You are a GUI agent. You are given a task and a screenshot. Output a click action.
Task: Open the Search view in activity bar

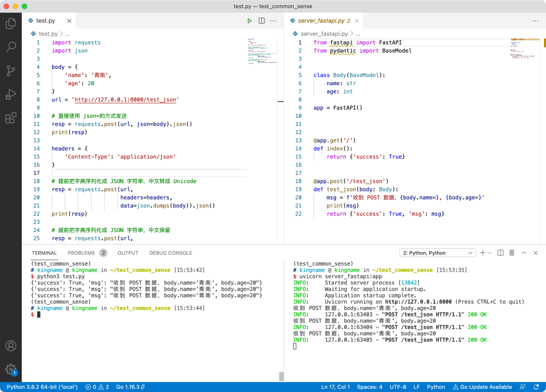click(x=11, y=47)
